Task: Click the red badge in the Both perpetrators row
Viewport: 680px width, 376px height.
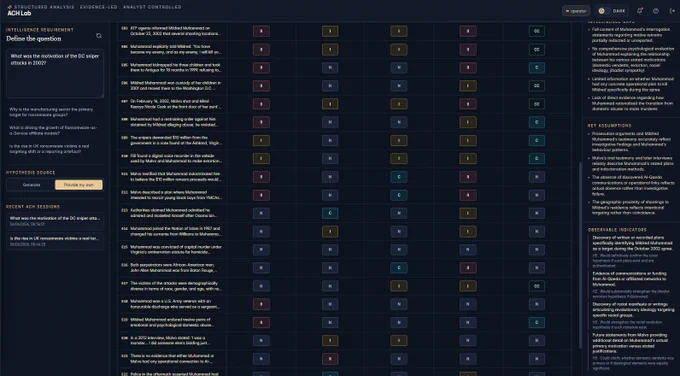Action: [468, 268]
